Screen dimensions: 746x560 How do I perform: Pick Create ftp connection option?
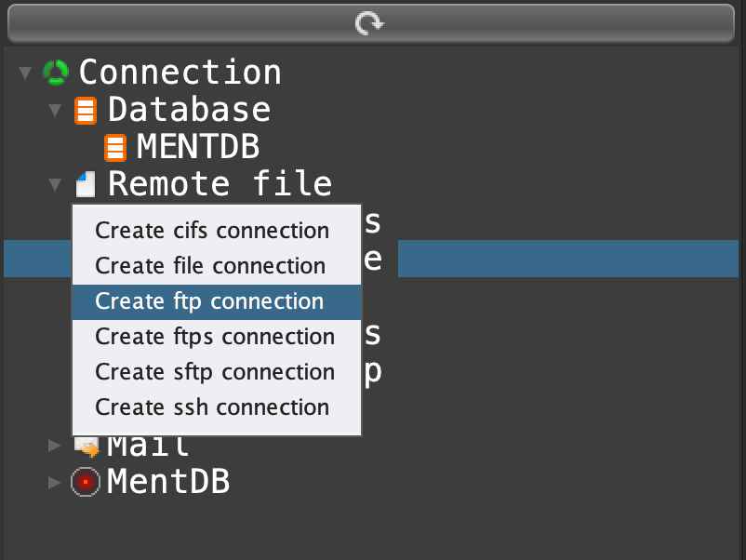(209, 301)
